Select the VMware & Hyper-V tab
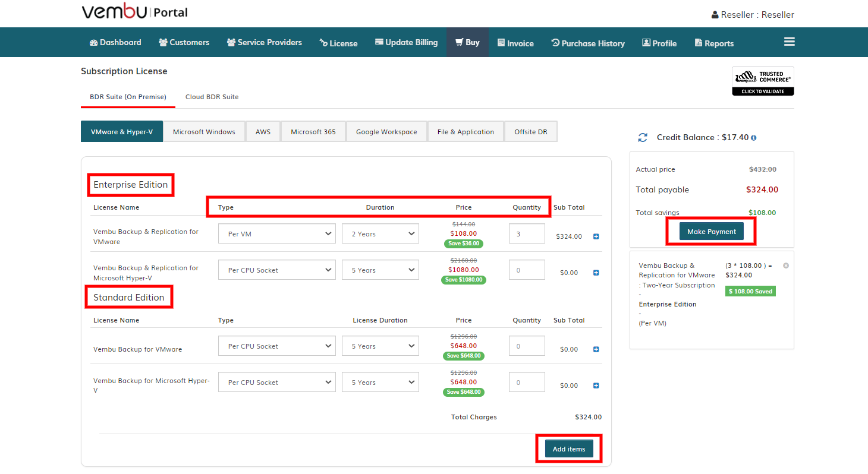The height and width of the screenshot is (474, 868). coord(122,132)
